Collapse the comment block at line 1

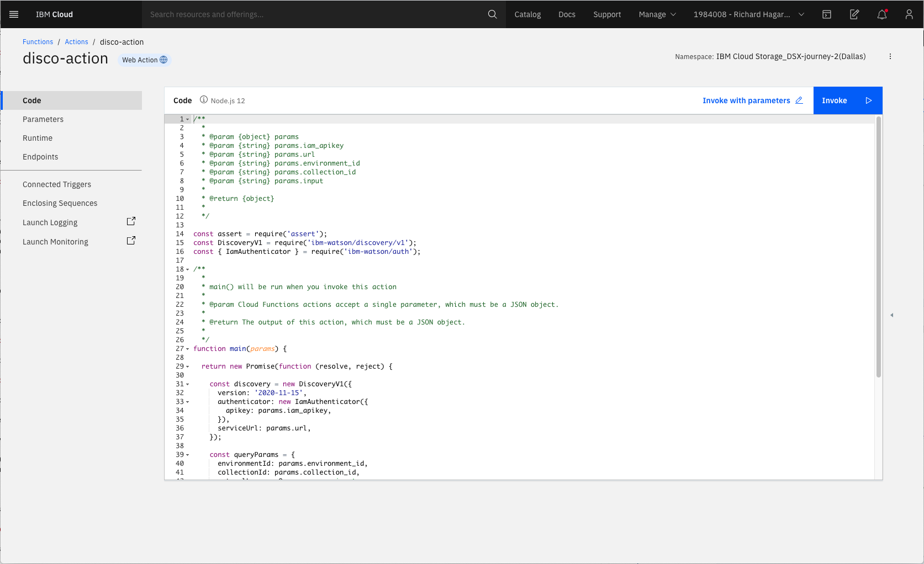point(188,119)
